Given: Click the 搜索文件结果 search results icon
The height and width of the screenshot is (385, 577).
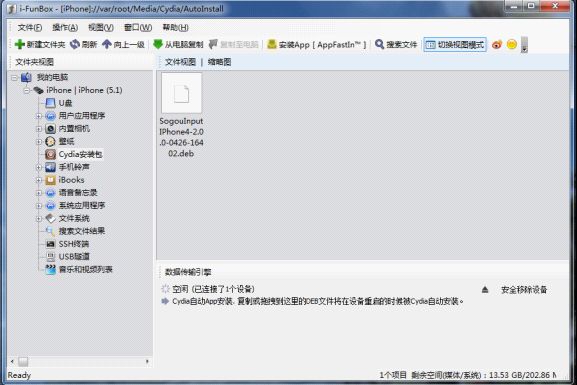Looking at the screenshot, I should pyautogui.click(x=50, y=231).
